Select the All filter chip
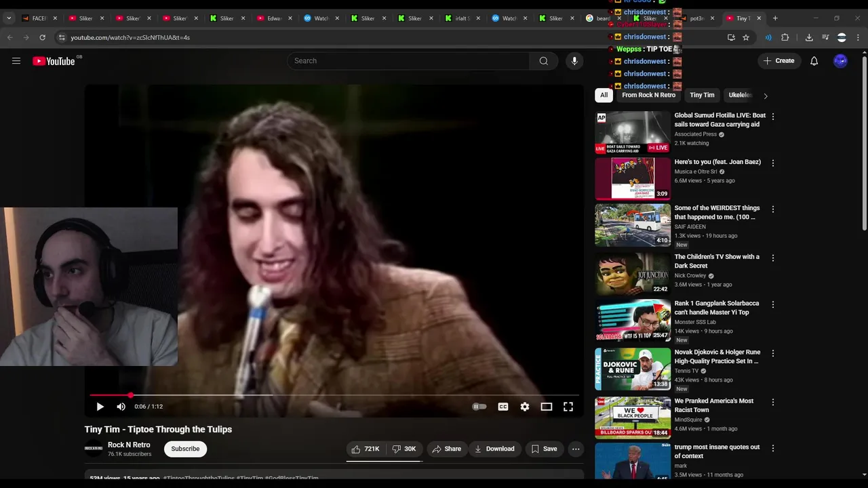The image size is (868, 488). click(x=604, y=95)
